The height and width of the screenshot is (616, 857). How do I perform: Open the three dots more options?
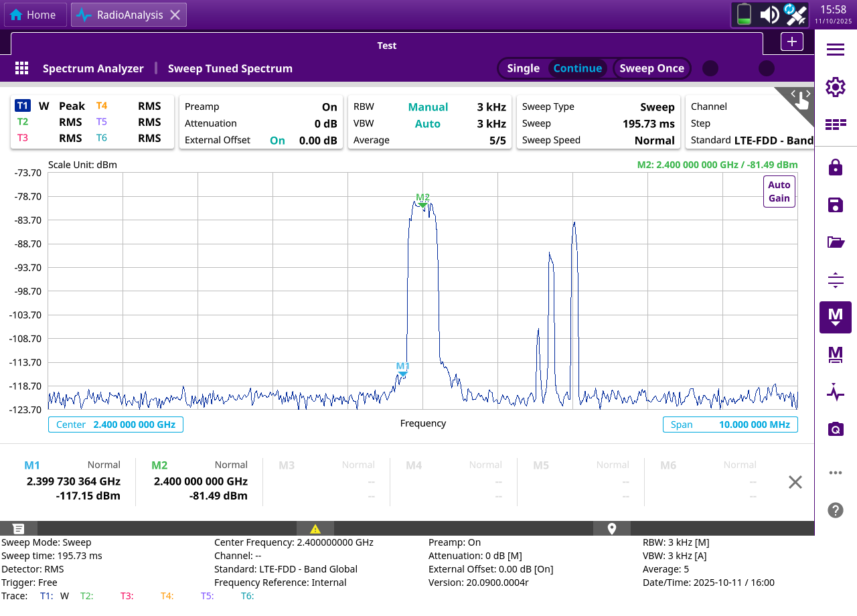coord(835,473)
